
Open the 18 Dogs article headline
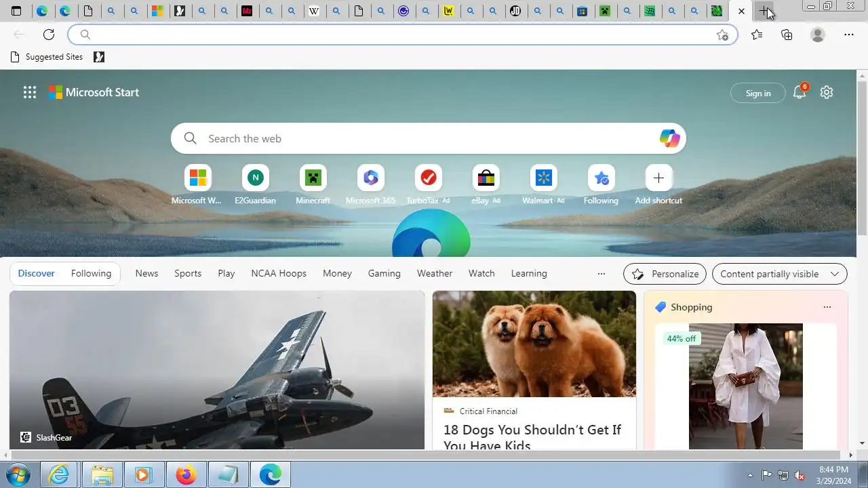click(x=532, y=437)
